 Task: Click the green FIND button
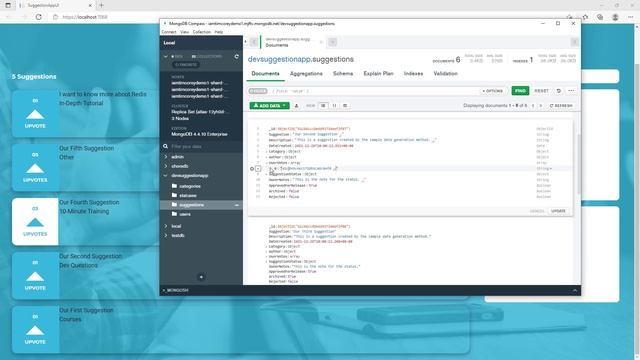520,91
